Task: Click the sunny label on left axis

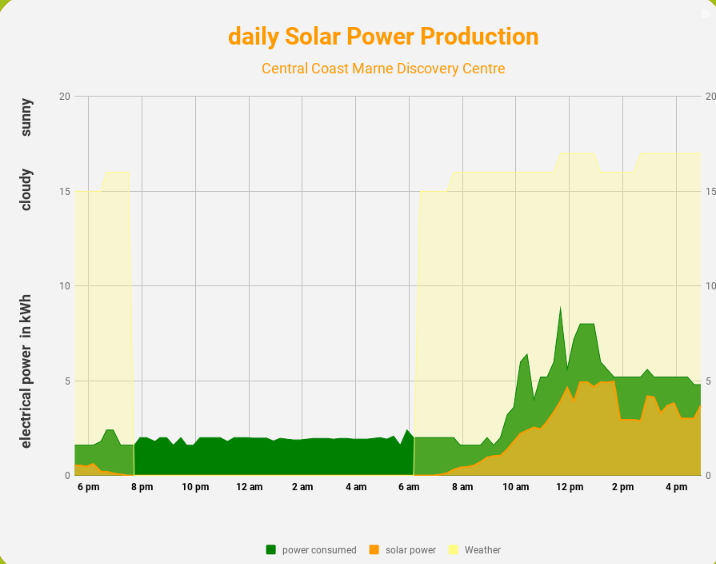Action: click(x=26, y=117)
